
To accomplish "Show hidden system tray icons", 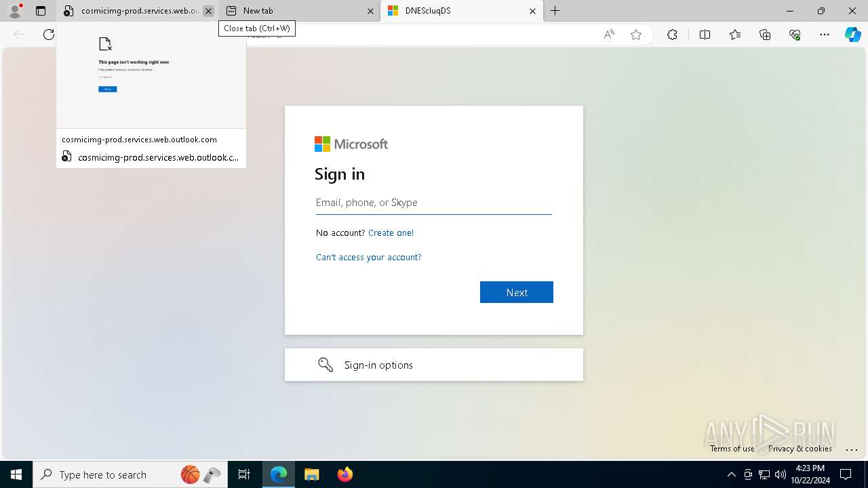I will click(x=731, y=474).
